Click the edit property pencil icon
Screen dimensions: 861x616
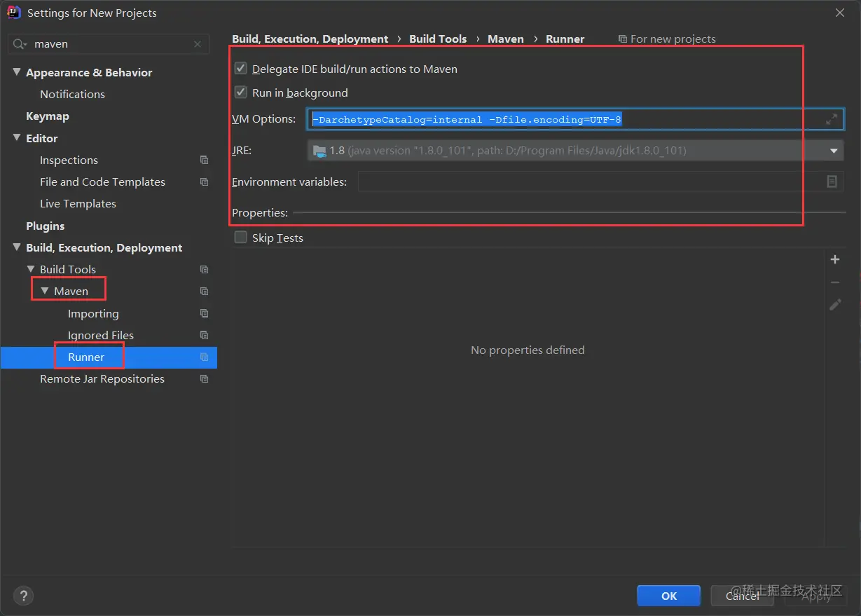point(835,305)
